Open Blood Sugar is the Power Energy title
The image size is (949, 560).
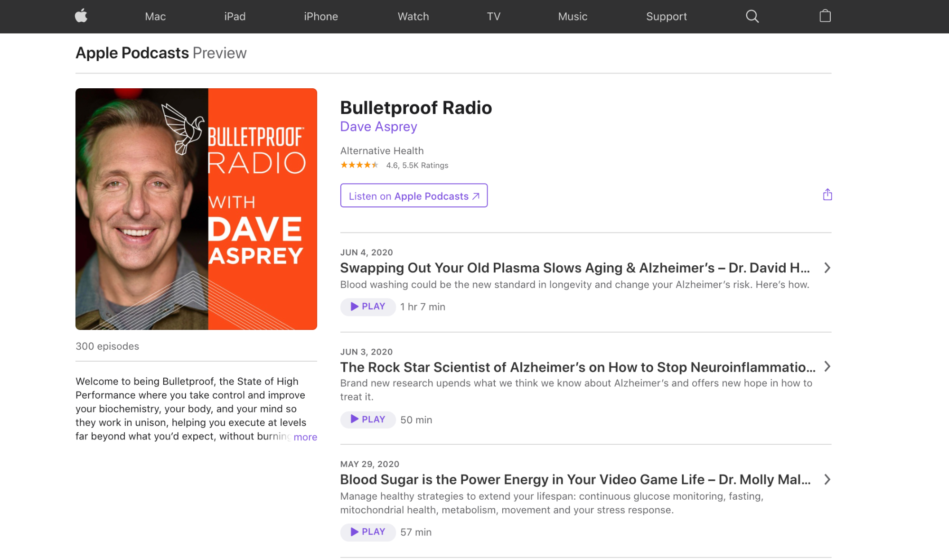pos(575,479)
